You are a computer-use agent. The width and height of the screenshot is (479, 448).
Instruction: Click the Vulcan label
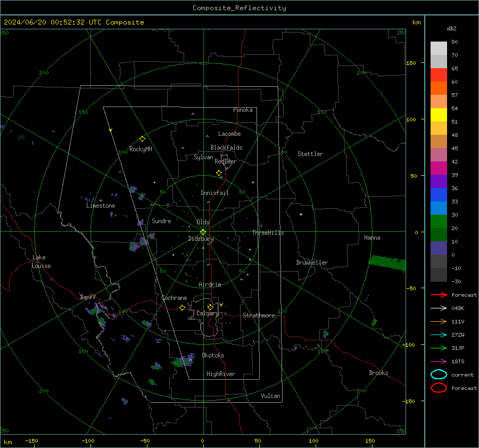[x=270, y=396]
